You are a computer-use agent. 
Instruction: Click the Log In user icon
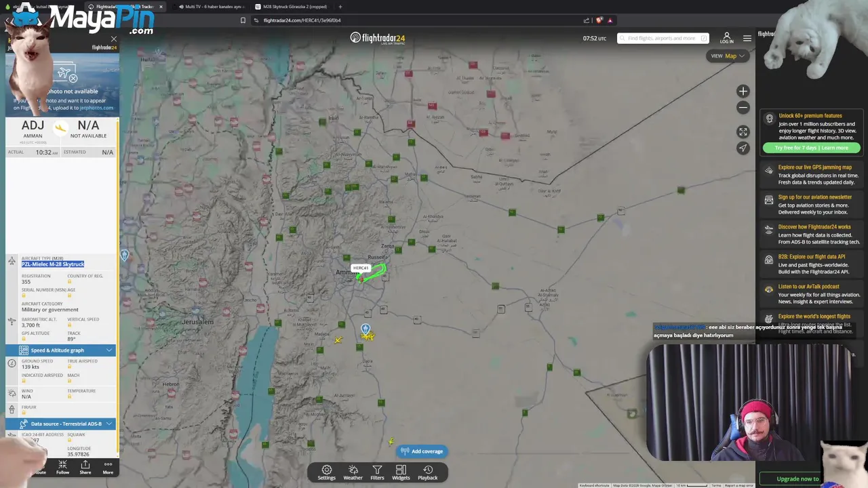click(x=726, y=38)
